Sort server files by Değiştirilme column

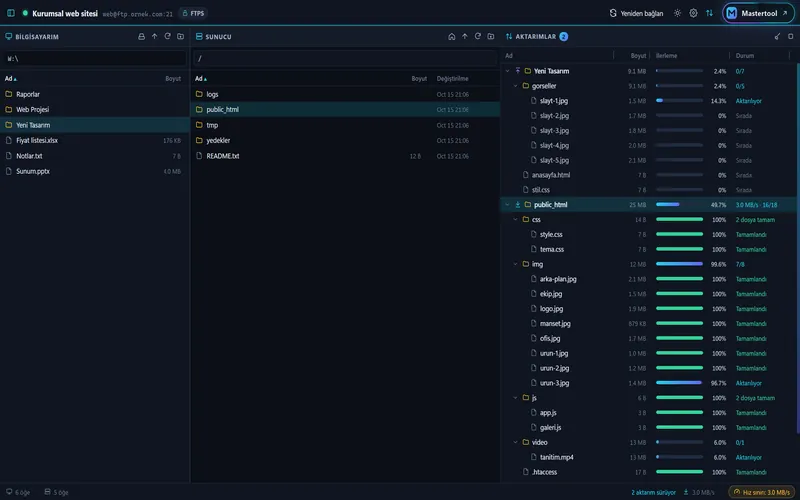(x=452, y=79)
